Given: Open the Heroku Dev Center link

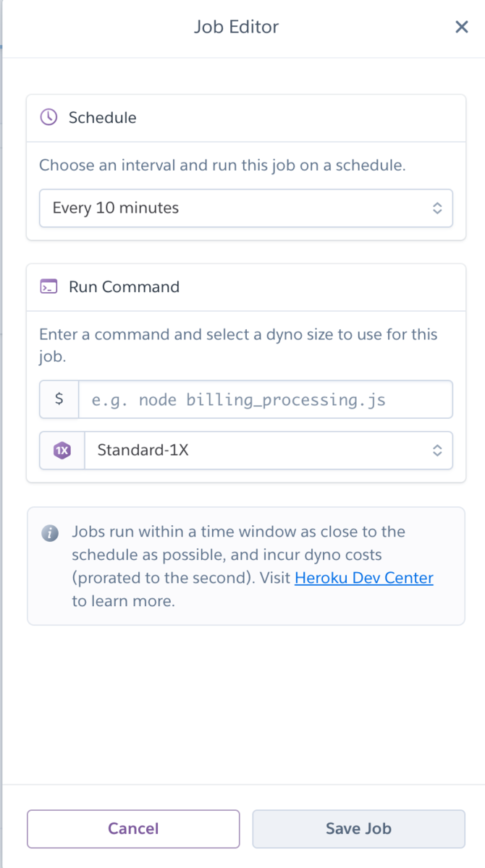Looking at the screenshot, I should [x=363, y=578].
